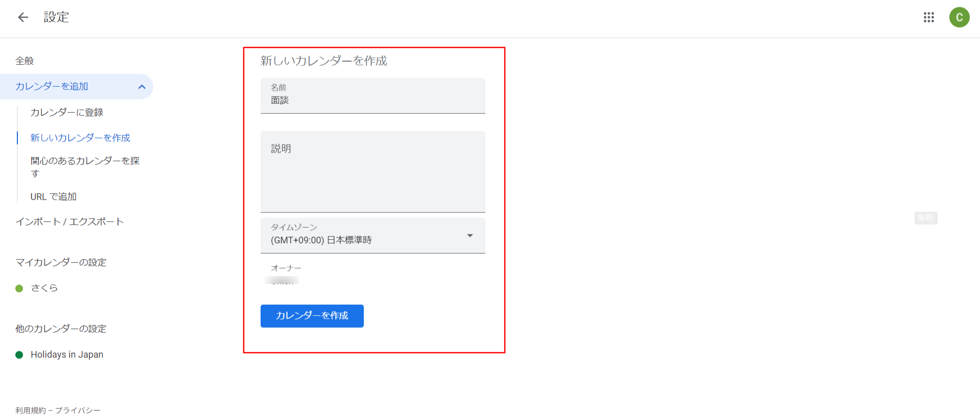Open インポート / エクスポート section
This screenshot has height=417, width=980.
(69, 222)
